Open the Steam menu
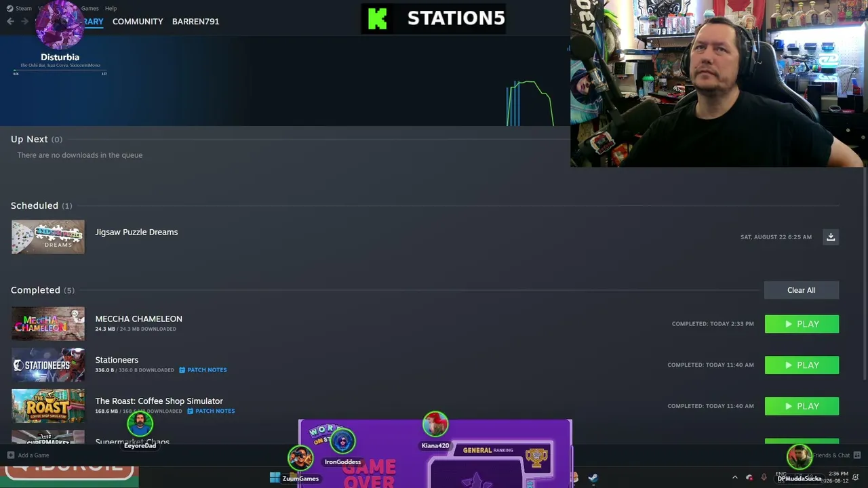 pyautogui.click(x=24, y=8)
